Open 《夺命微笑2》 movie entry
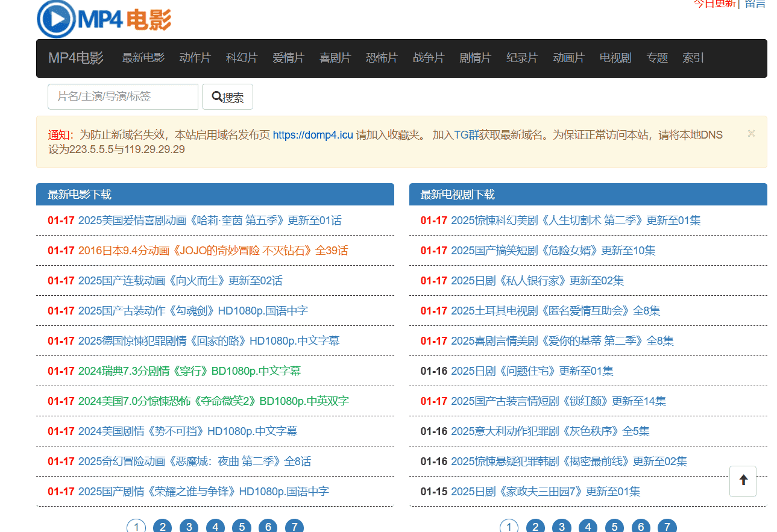Image resolution: width=777 pixels, height=532 pixels. pos(213,401)
